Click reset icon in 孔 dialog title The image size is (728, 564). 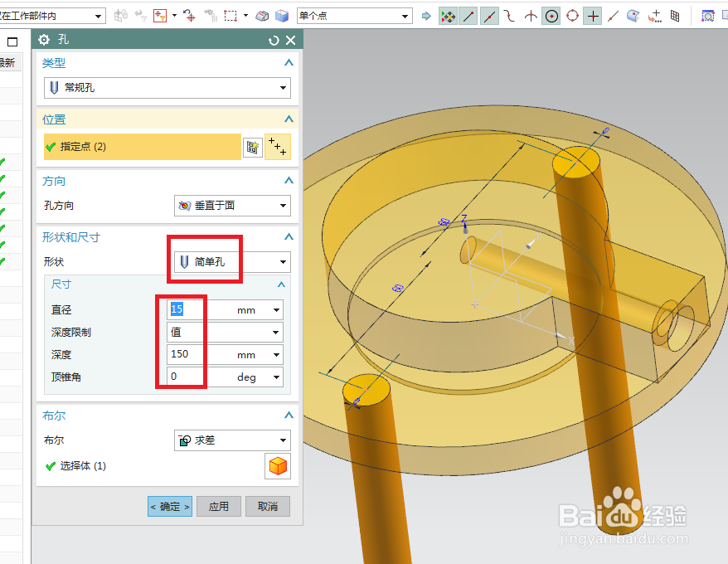tap(274, 41)
